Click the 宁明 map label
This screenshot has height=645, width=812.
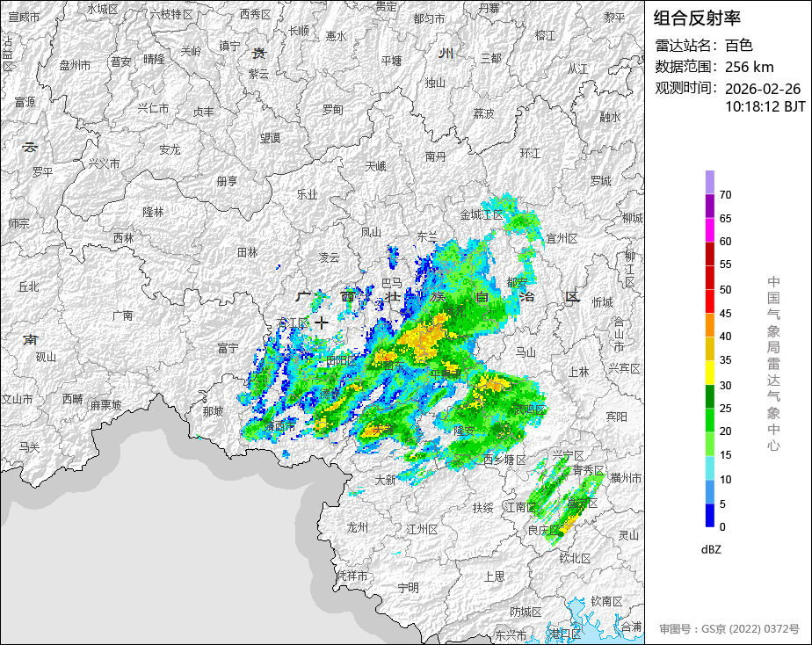pos(408,588)
